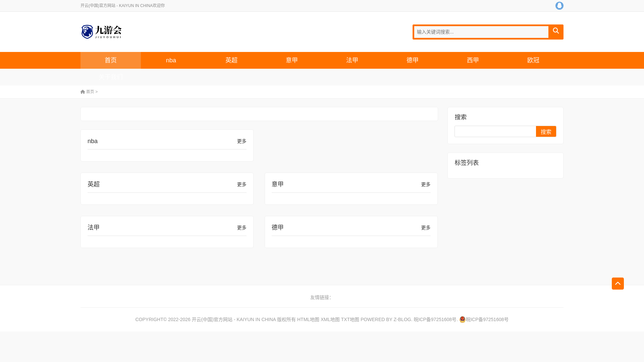Click the back-to-top arrow button
The image size is (644, 362).
[618, 284]
